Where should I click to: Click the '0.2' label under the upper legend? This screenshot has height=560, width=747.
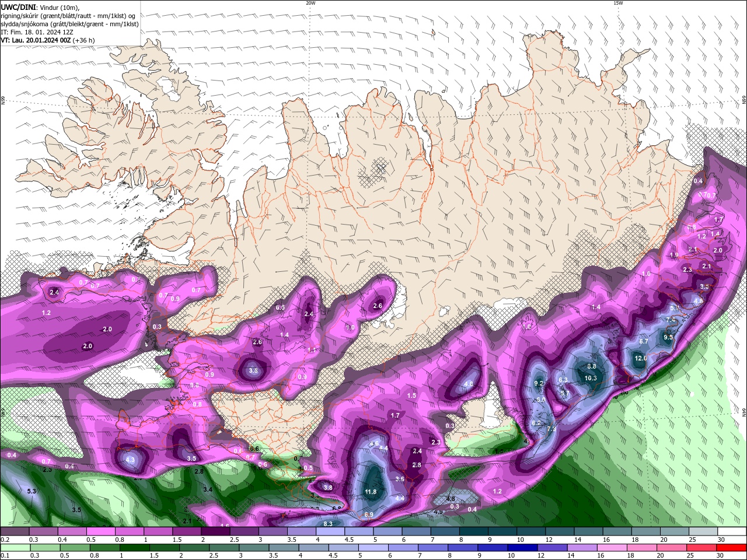pos(5,539)
